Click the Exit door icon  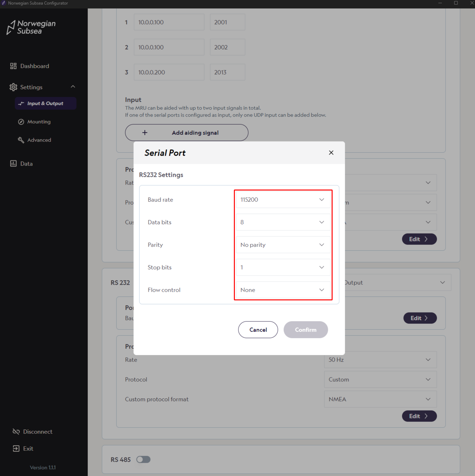(x=16, y=448)
